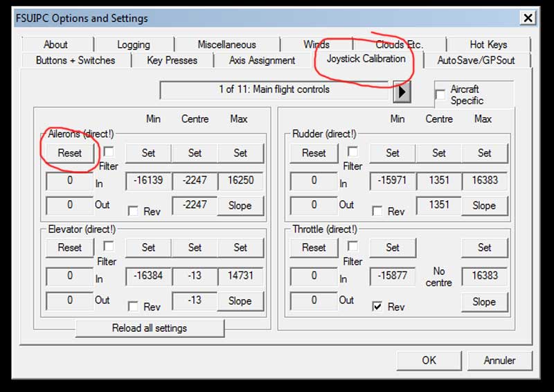Select the Key Presses tab
554x392 pixels.
tap(172, 60)
